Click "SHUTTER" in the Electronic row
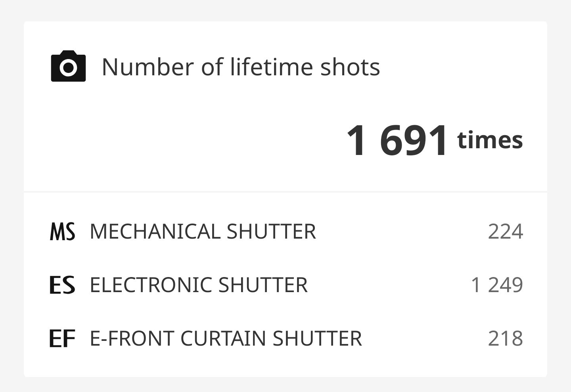This screenshot has width=571, height=392. point(263,285)
